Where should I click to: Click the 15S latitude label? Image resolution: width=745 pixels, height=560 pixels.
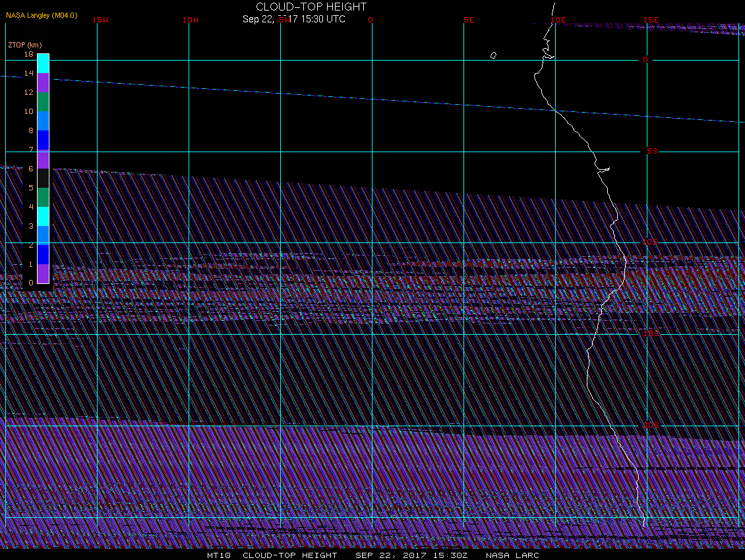point(651,333)
